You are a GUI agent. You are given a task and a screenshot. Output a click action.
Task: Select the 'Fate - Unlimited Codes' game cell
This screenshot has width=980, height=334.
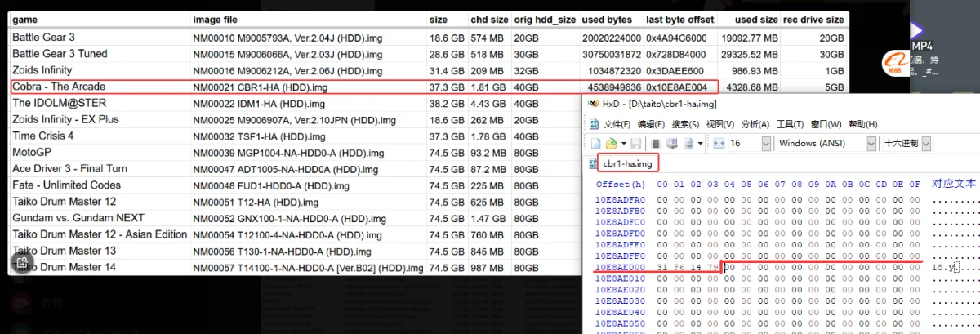64,185
